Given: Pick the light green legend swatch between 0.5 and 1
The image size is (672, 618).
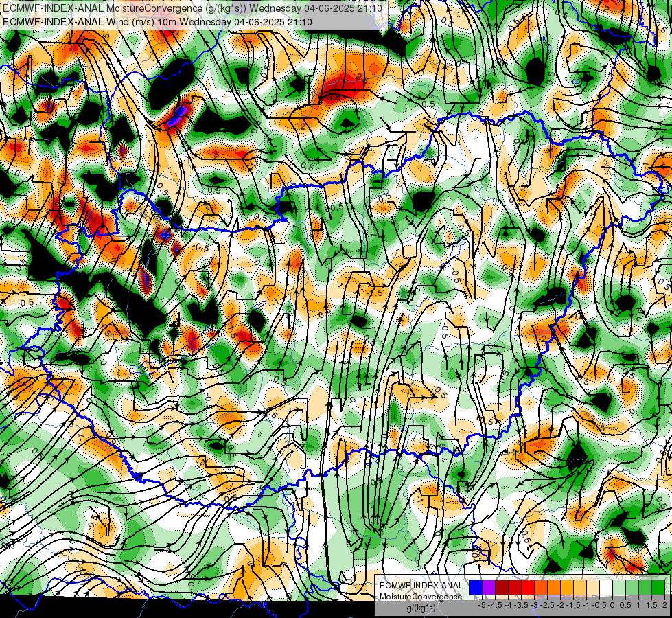Looking at the screenshot, I should (x=632, y=588).
